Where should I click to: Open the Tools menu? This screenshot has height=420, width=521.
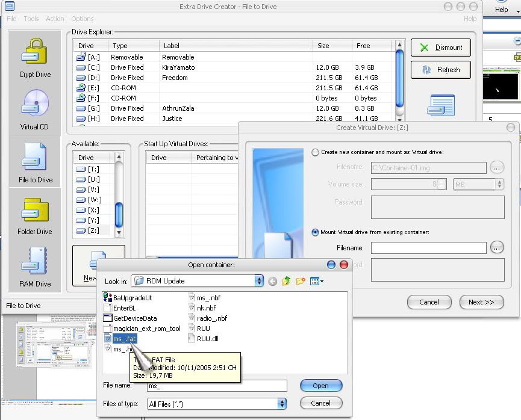(31, 19)
